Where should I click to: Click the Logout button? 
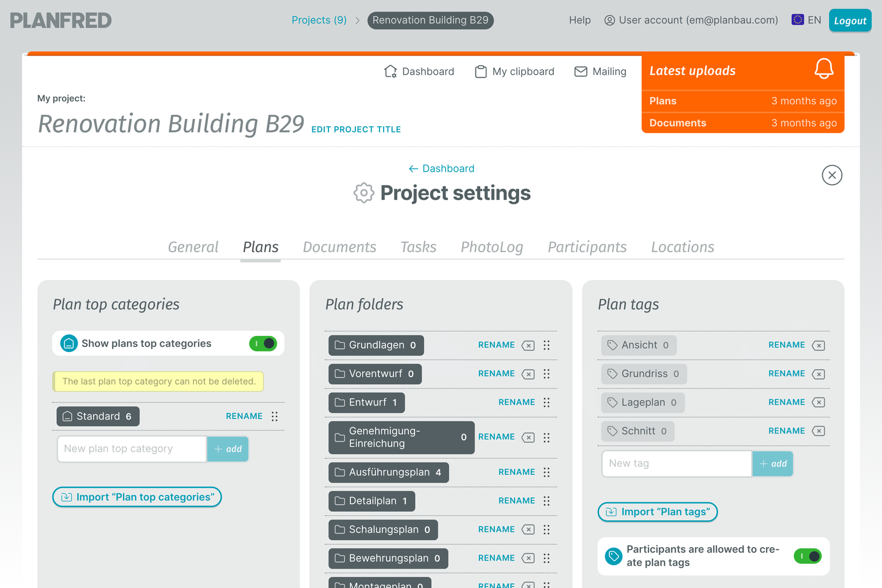point(850,20)
